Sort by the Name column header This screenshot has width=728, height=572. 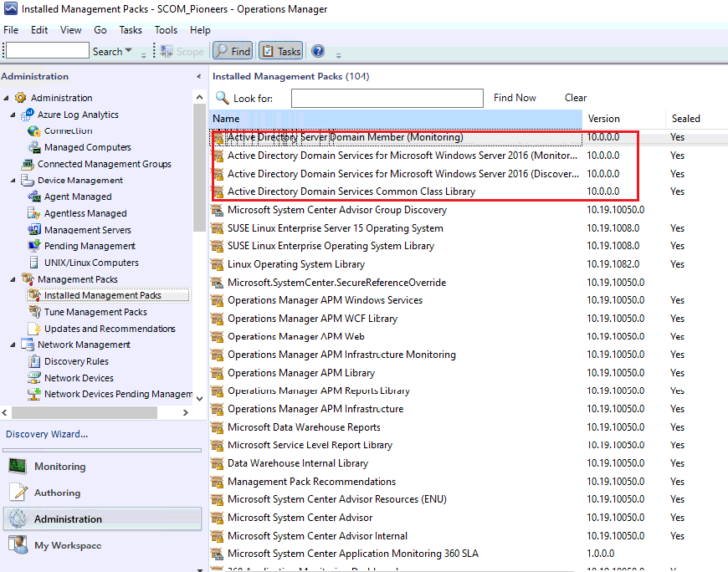click(x=396, y=119)
